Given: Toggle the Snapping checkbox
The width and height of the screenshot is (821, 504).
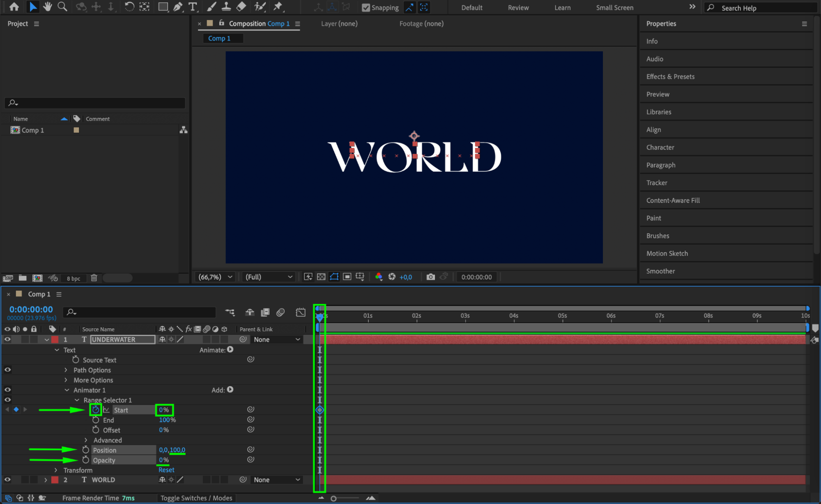Looking at the screenshot, I should click(x=366, y=7).
